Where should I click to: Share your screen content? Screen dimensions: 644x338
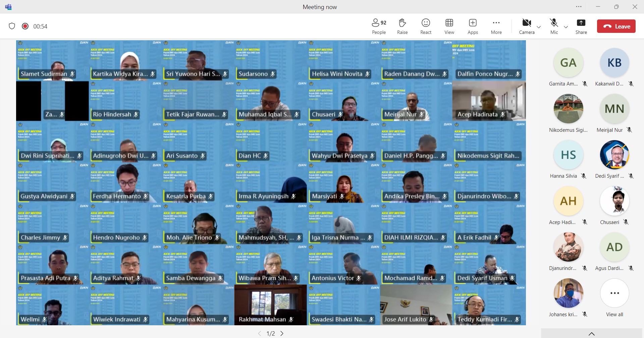click(581, 26)
